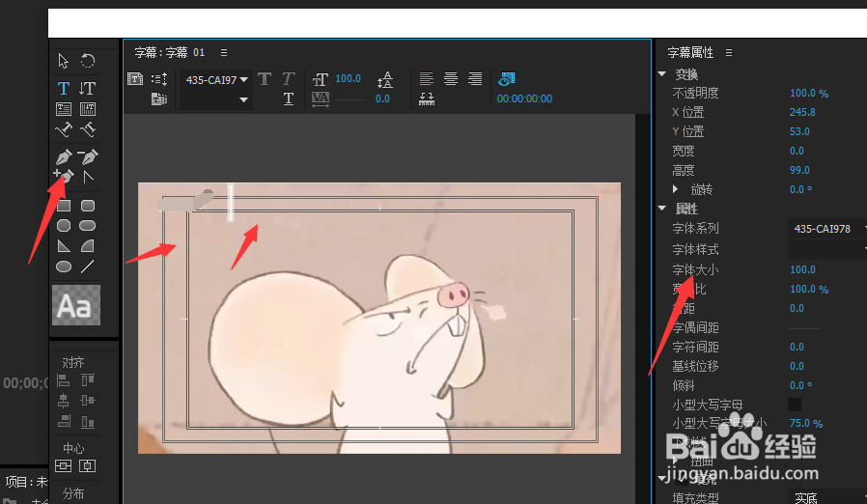867x504 pixels.
Task: Click 字体大小 value 100.0
Action: tap(802, 270)
